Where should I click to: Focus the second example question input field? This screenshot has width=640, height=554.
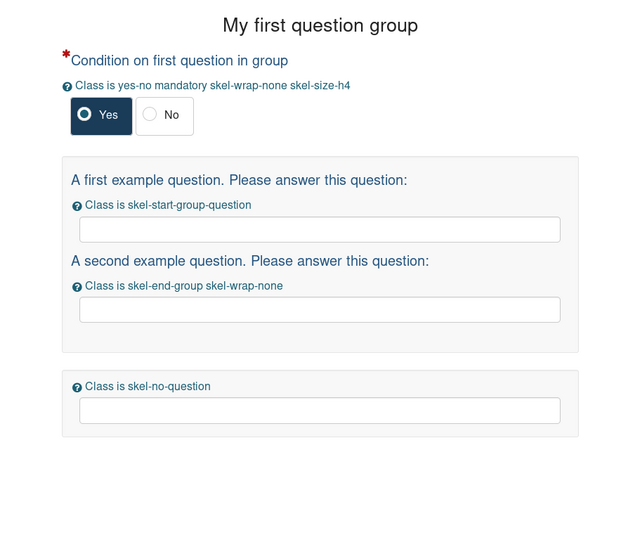(320, 310)
